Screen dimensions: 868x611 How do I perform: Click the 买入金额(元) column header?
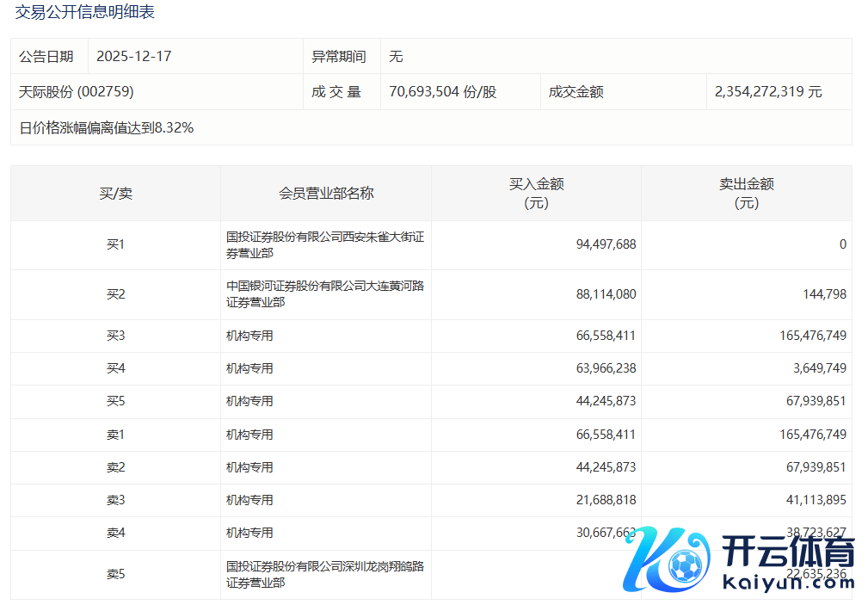pyautogui.click(x=536, y=194)
